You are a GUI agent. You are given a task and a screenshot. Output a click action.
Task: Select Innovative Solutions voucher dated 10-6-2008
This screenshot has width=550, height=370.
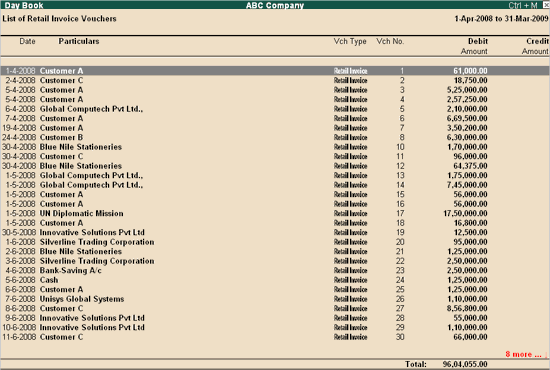(275, 327)
